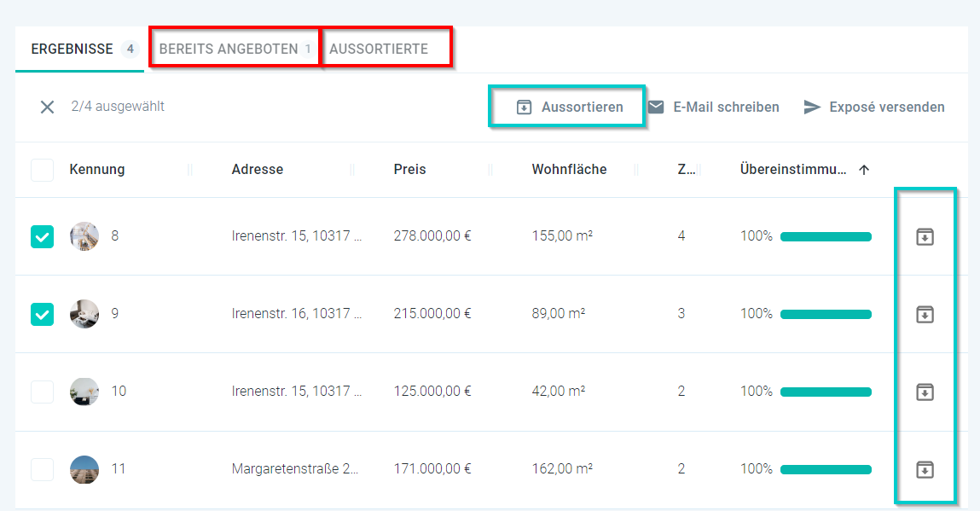Screen dimensions: 980x511
Task: Clear selection with the X icon
Action: 48,107
